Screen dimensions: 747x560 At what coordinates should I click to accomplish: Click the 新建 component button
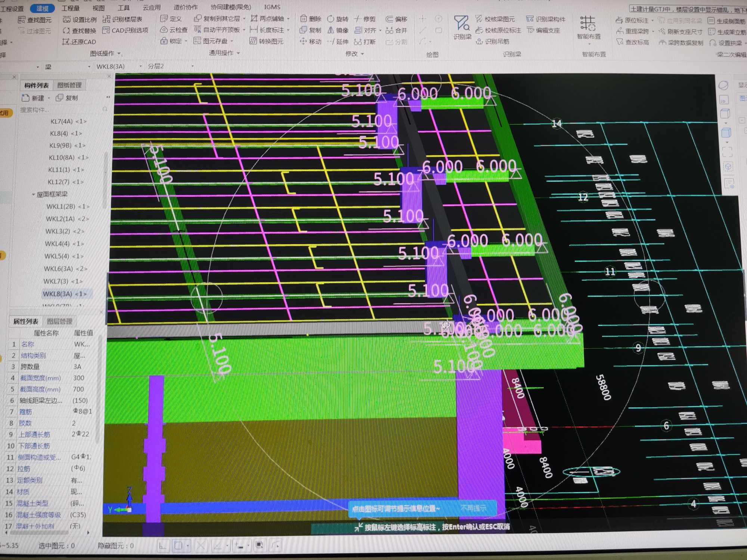click(x=33, y=98)
